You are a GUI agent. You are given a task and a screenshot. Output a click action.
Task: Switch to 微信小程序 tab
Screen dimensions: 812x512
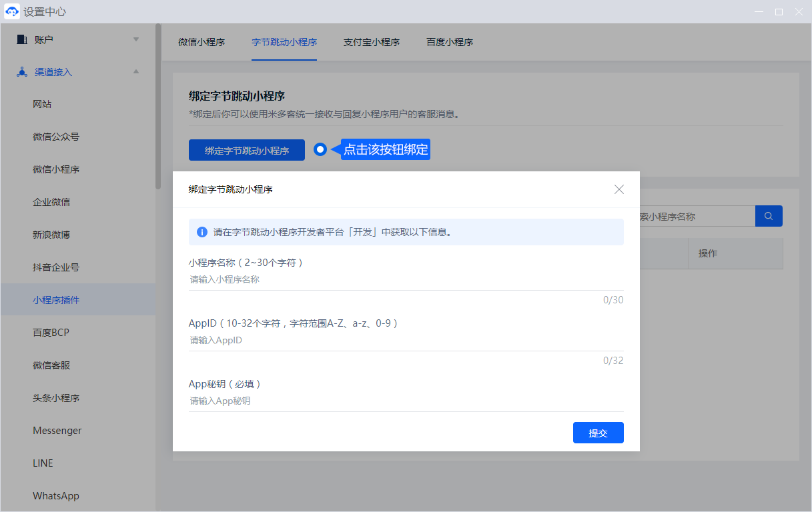pyautogui.click(x=201, y=42)
